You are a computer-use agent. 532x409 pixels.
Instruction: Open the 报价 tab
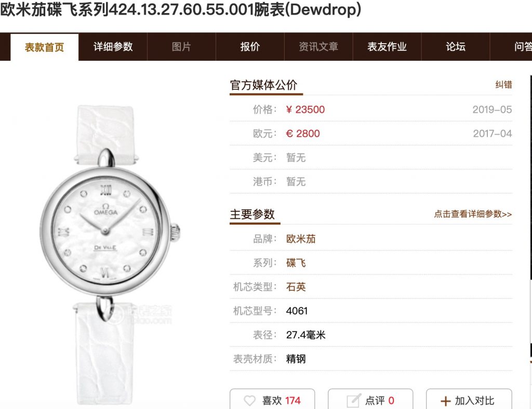click(x=250, y=47)
